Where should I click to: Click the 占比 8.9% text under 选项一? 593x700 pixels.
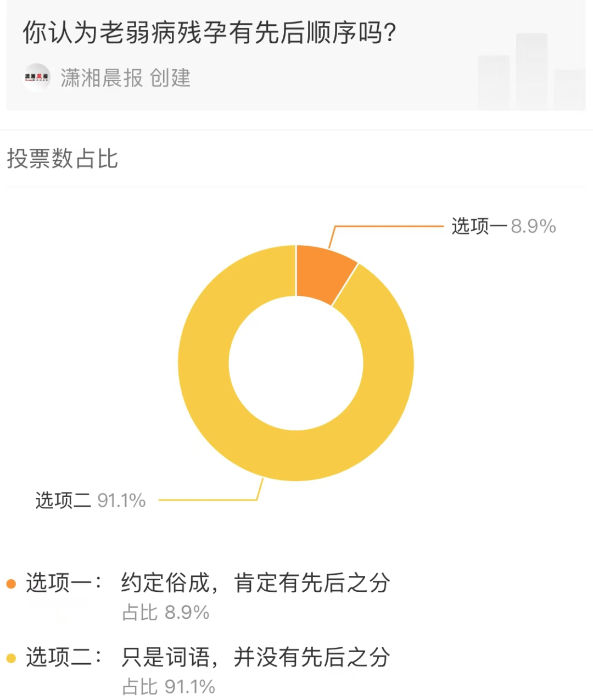pos(166,613)
